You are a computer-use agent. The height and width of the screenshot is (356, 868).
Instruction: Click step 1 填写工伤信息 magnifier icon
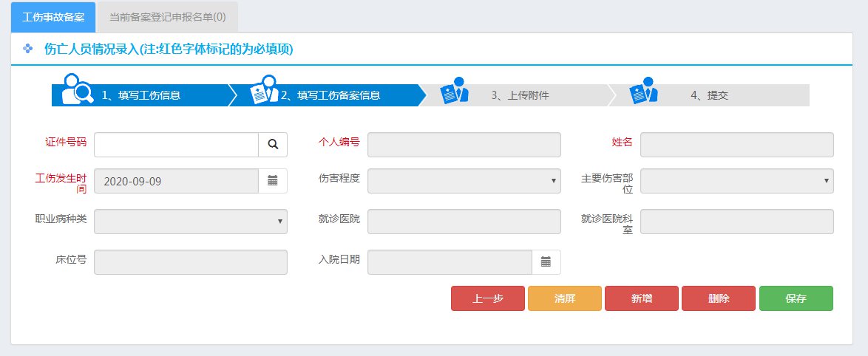point(78,89)
